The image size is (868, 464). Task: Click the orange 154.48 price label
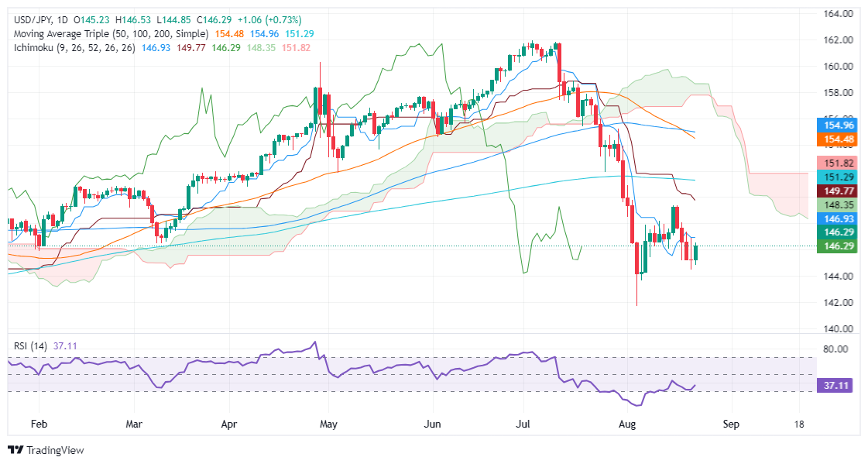tap(838, 139)
